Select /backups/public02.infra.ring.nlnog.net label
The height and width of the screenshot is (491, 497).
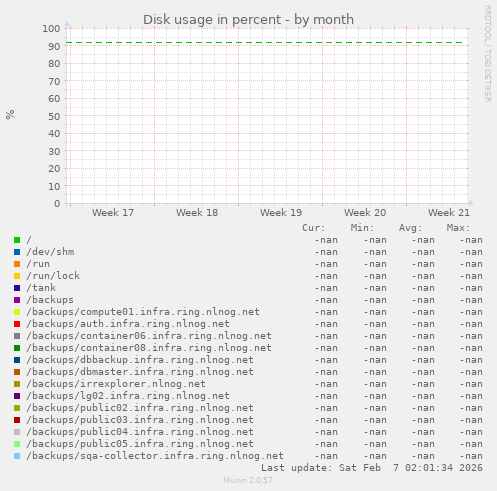pos(140,408)
